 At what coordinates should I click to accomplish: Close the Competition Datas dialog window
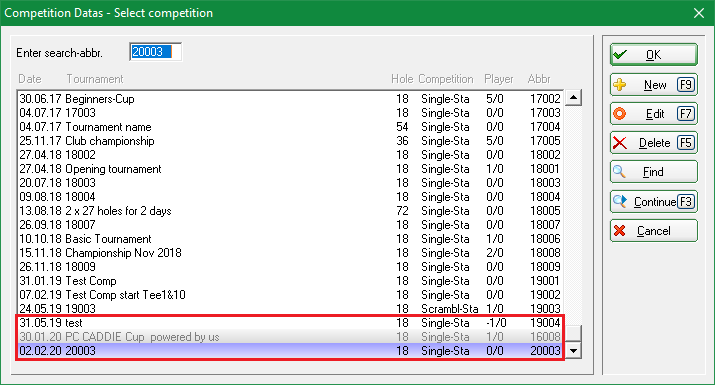(x=699, y=13)
